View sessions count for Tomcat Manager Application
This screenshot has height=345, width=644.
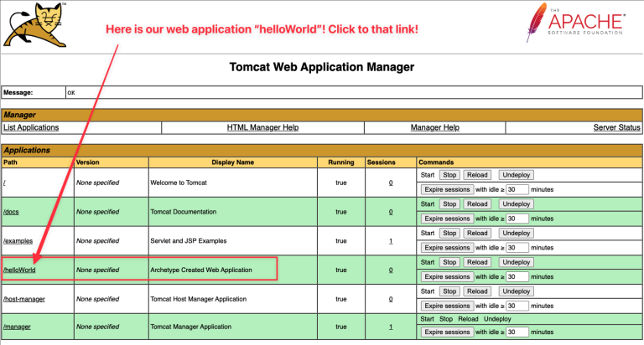coord(391,327)
